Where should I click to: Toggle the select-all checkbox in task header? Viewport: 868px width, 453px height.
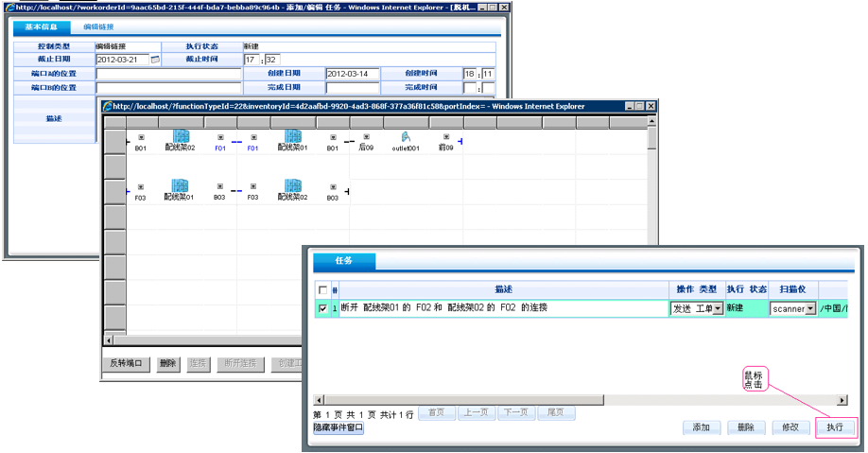click(x=323, y=289)
